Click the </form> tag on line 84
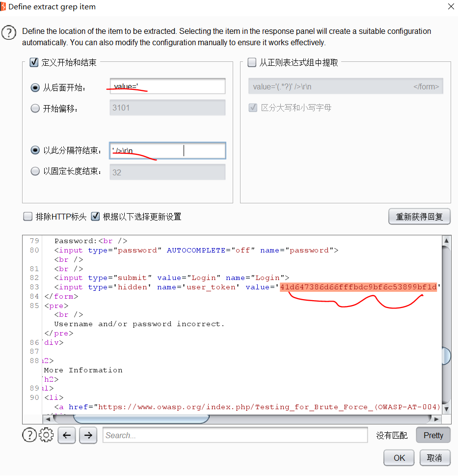 [x=61, y=296]
